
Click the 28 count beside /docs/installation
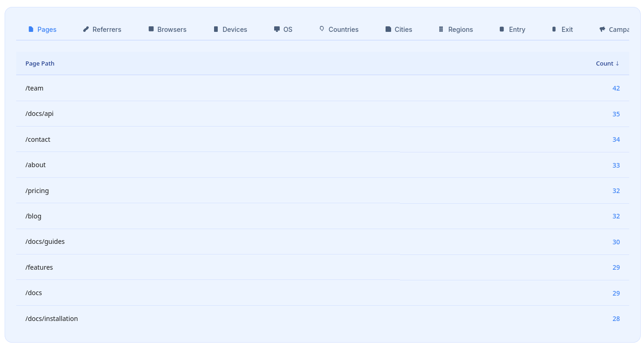616,318
